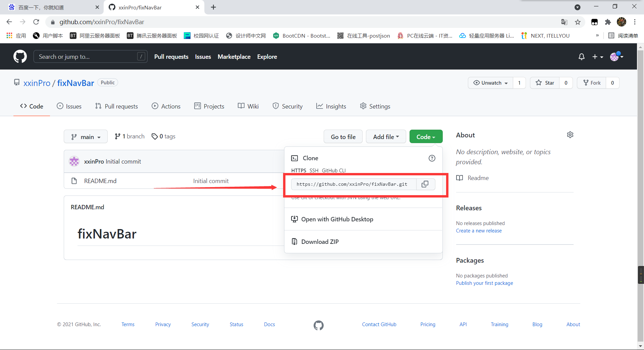
Task: Bookmark this page with the star icon
Action: (x=578, y=22)
